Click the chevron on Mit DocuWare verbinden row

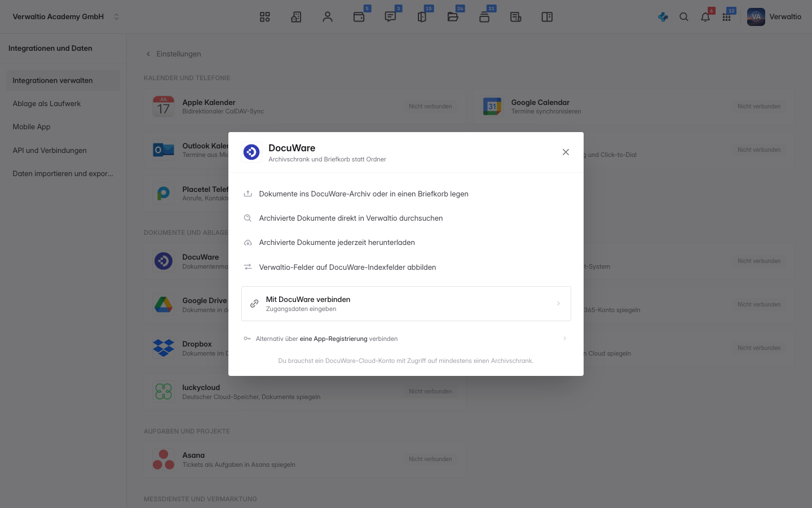558,304
